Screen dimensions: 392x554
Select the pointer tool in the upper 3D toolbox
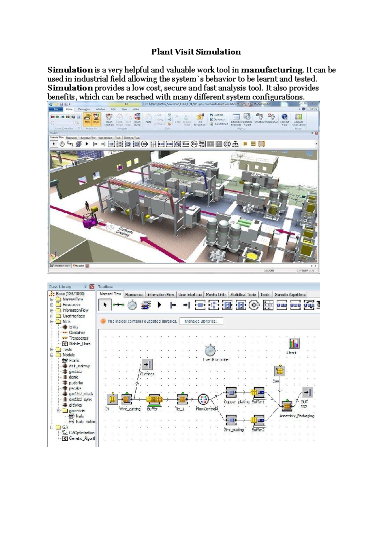(54, 144)
